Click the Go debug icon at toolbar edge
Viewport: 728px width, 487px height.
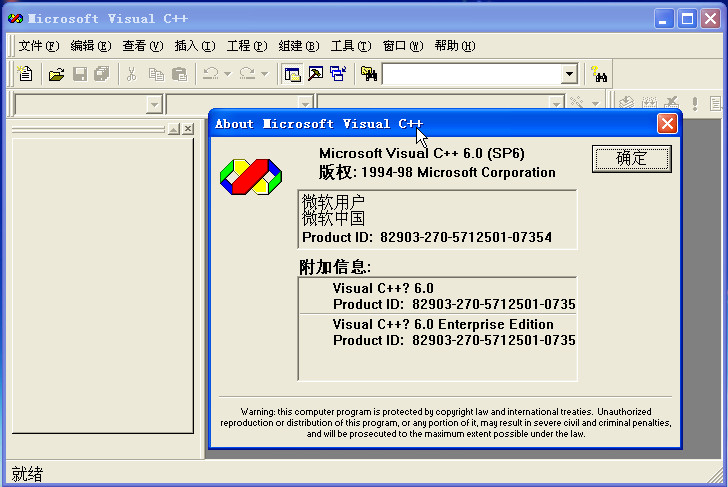tap(715, 103)
